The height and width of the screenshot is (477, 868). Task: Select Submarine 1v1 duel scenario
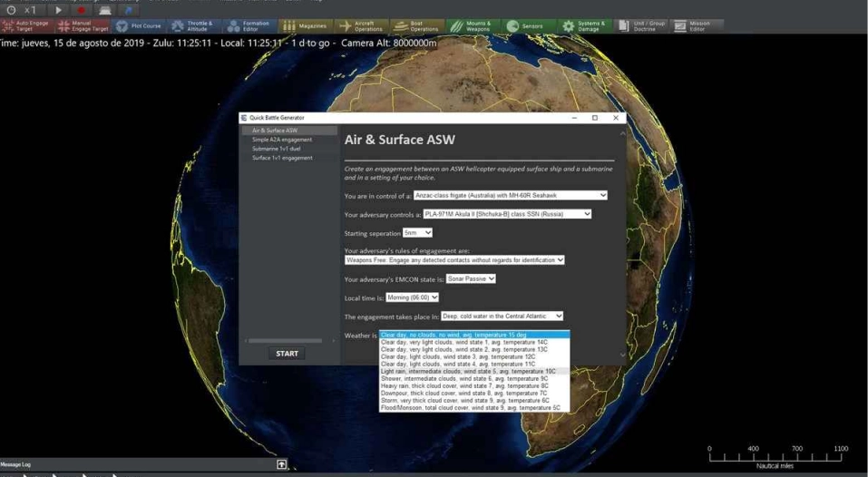tap(289, 149)
